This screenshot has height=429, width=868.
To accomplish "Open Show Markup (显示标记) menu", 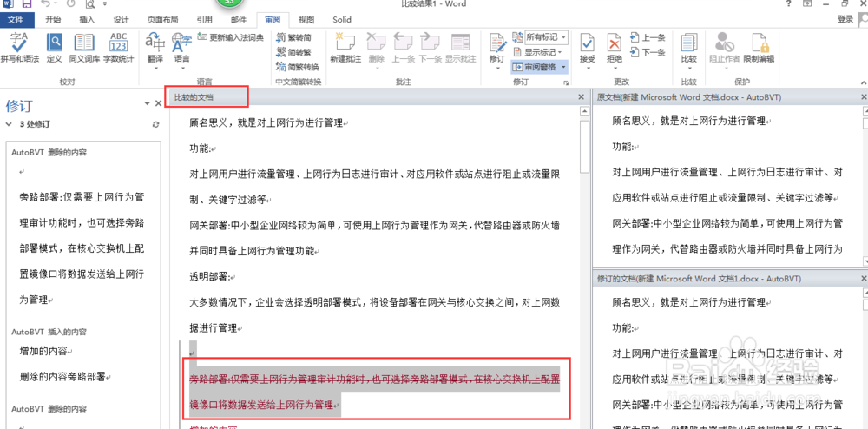I will [x=538, y=53].
